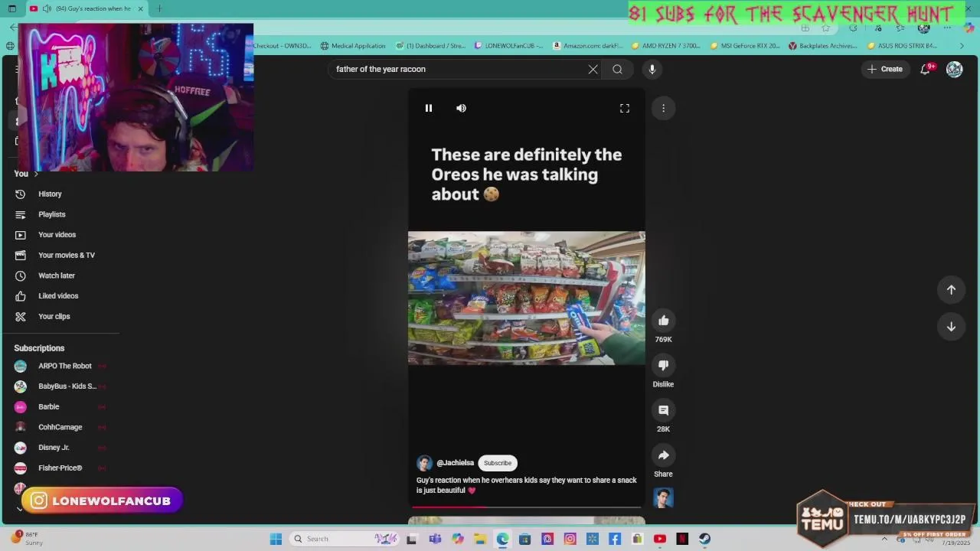The width and height of the screenshot is (980, 551).
Task: Open the MSI GeForce RTX bookmark
Action: [745, 46]
